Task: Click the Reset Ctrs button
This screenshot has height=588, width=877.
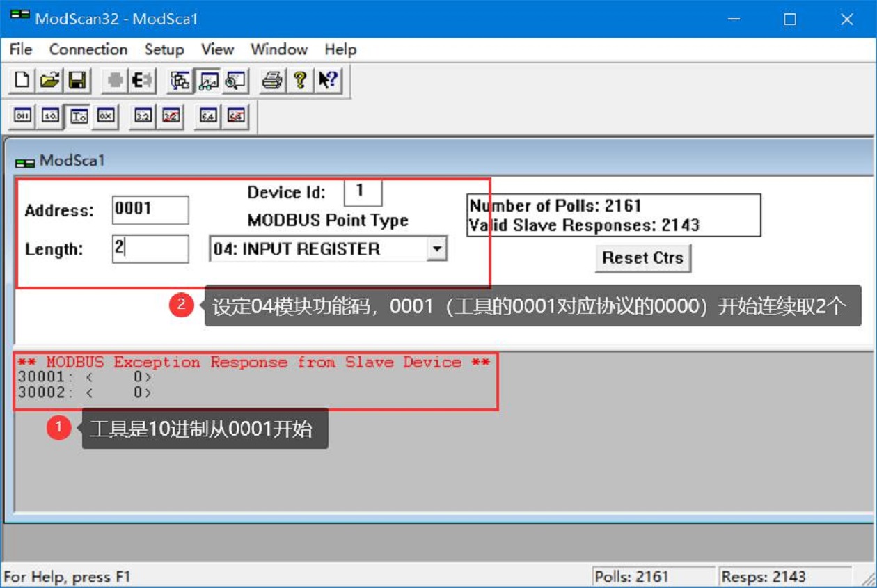Action: pyautogui.click(x=642, y=257)
